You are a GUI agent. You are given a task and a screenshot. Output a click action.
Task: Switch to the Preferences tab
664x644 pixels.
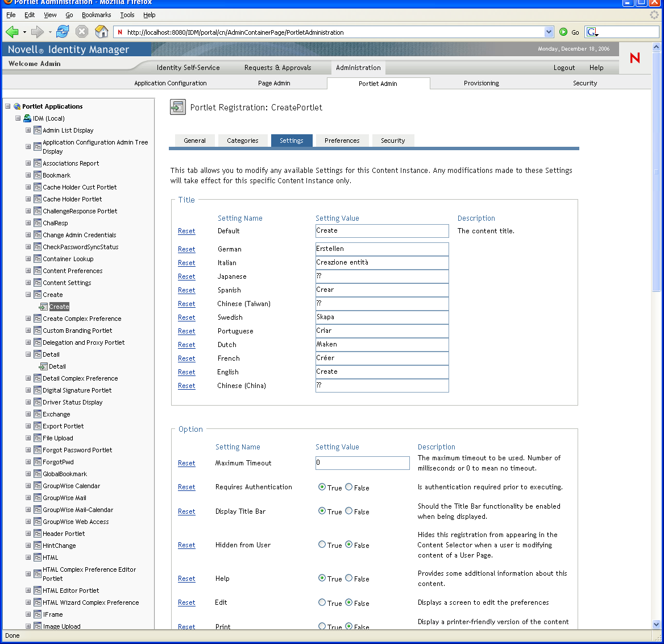click(342, 141)
